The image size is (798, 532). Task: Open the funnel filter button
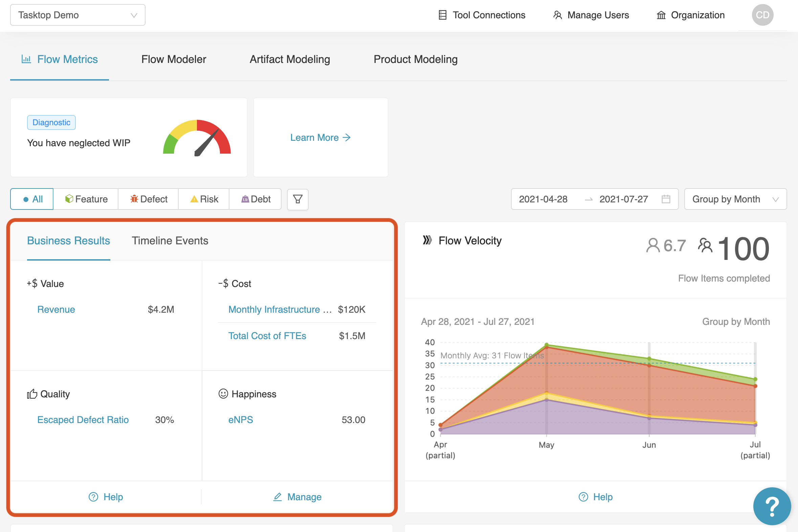(x=297, y=200)
